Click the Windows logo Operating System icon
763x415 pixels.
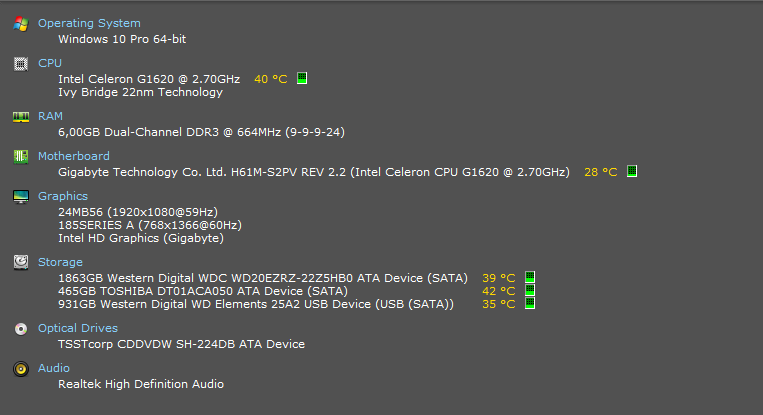[21, 23]
